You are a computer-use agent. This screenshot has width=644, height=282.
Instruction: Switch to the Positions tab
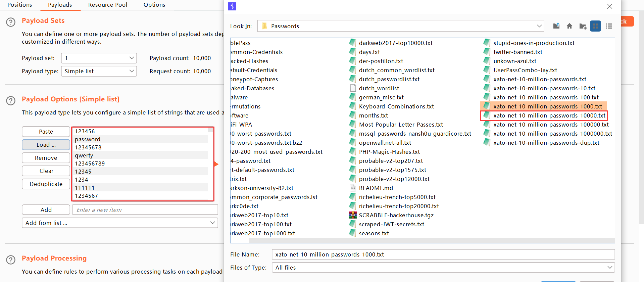[20, 5]
